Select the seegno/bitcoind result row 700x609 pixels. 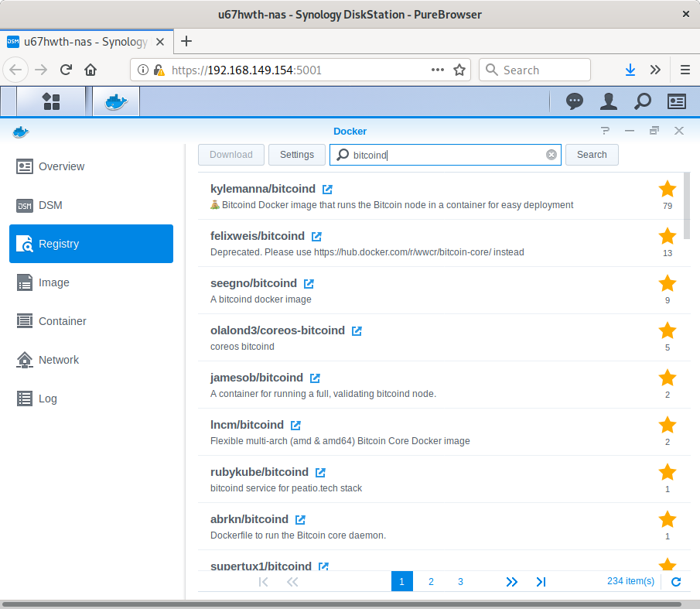(x=444, y=290)
